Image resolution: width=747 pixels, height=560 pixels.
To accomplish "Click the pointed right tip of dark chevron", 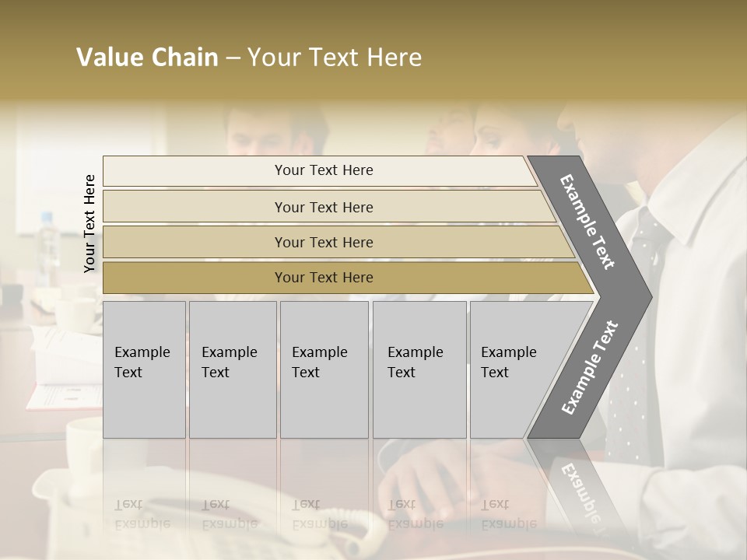I will coord(644,296).
